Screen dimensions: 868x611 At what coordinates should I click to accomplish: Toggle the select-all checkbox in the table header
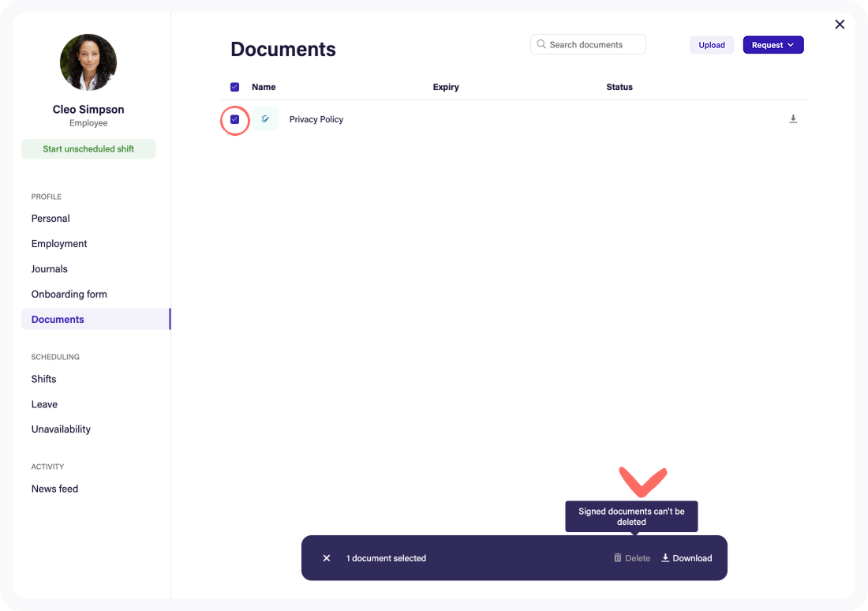pyautogui.click(x=234, y=87)
